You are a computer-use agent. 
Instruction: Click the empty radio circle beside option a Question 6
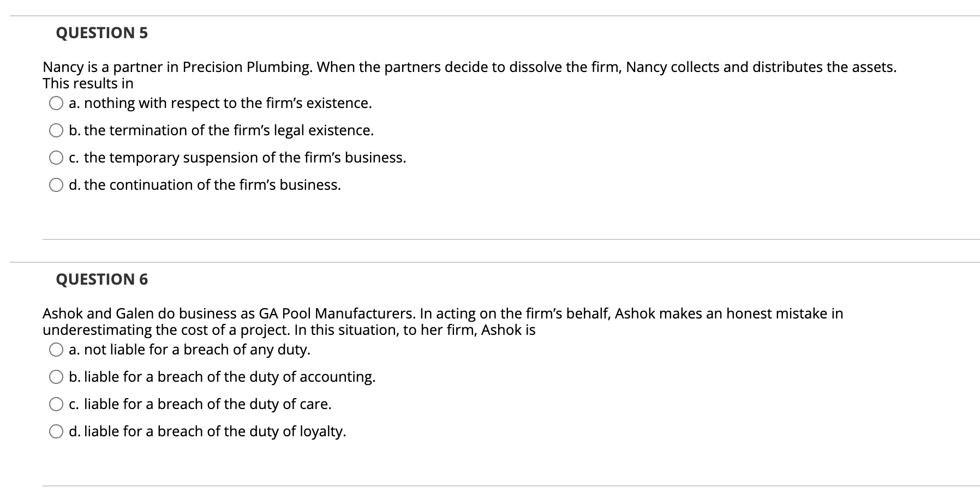[56, 349]
